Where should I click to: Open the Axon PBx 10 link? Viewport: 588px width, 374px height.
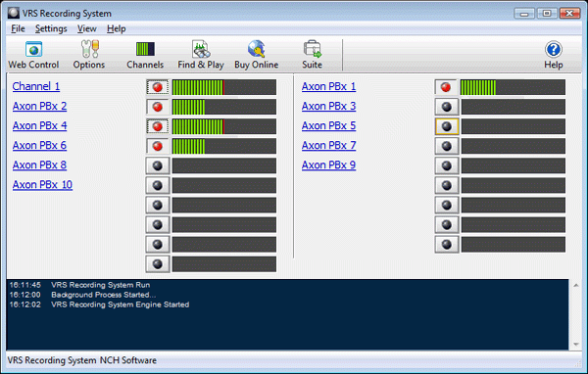pos(42,185)
